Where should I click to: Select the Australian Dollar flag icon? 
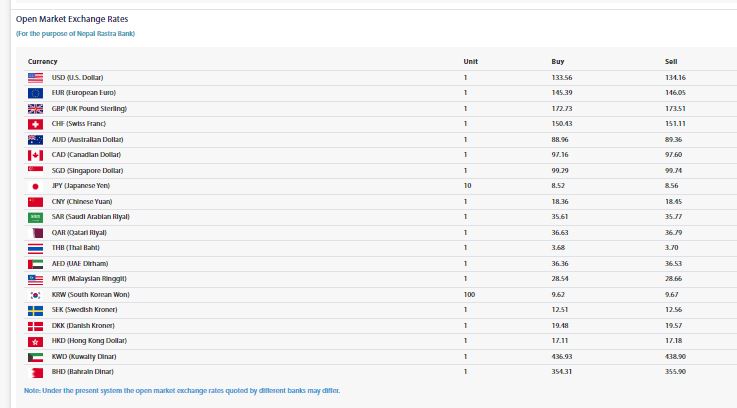click(35, 139)
